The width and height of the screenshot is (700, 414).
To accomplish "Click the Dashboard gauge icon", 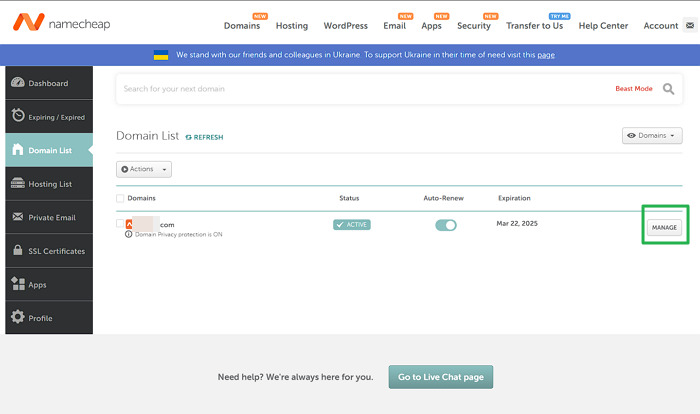I will 18,83.
